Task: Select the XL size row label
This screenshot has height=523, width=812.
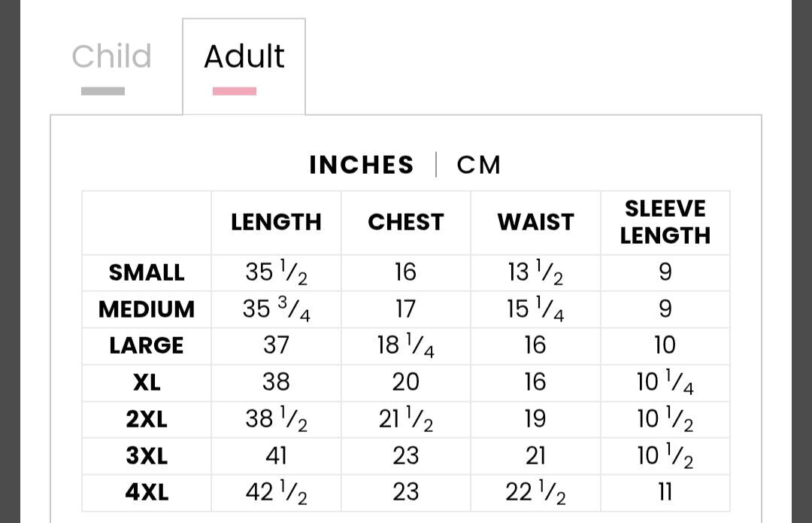Action: click(147, 382)
